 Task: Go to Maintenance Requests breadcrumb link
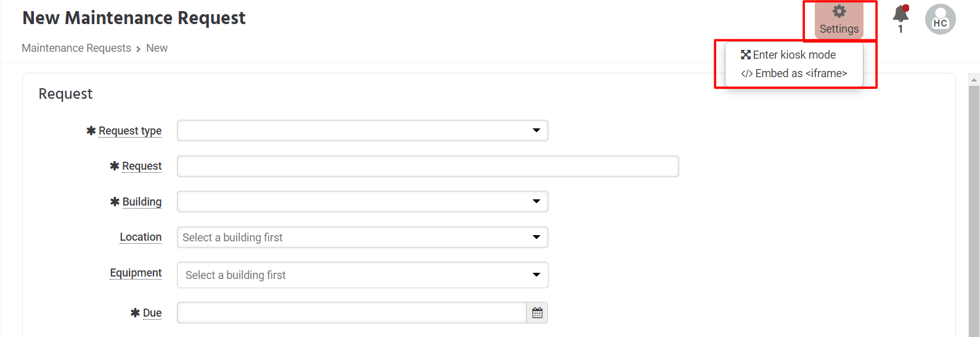pyautogui.click(x=76, y=48)
